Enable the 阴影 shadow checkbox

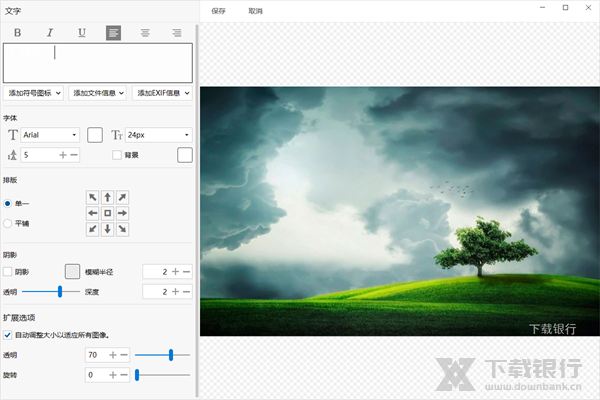[x=8, y=271]
